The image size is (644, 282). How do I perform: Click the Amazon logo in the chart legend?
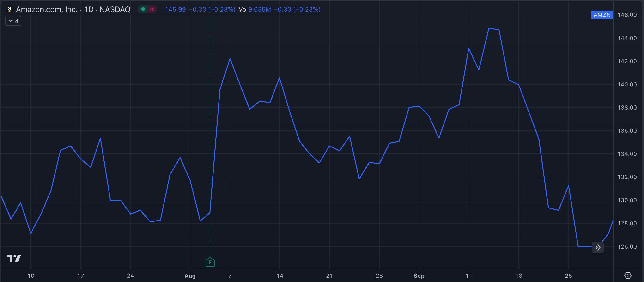(x=10, y=9)
